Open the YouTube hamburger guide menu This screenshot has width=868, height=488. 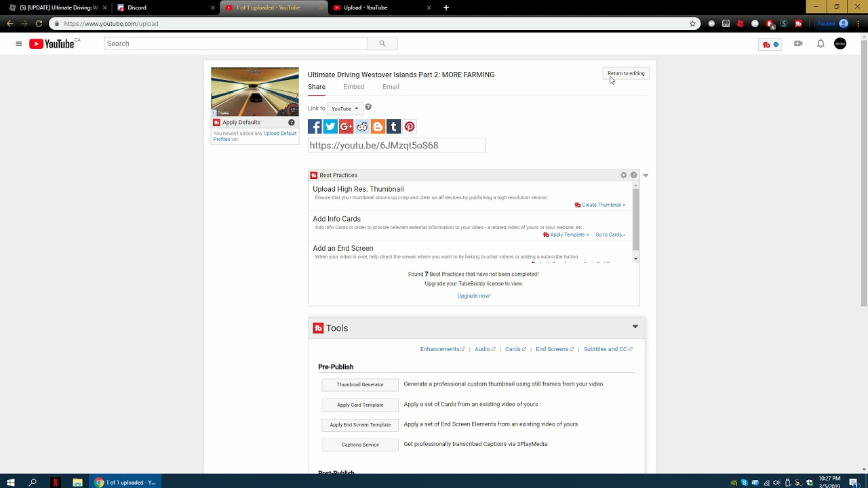[18, 44]
